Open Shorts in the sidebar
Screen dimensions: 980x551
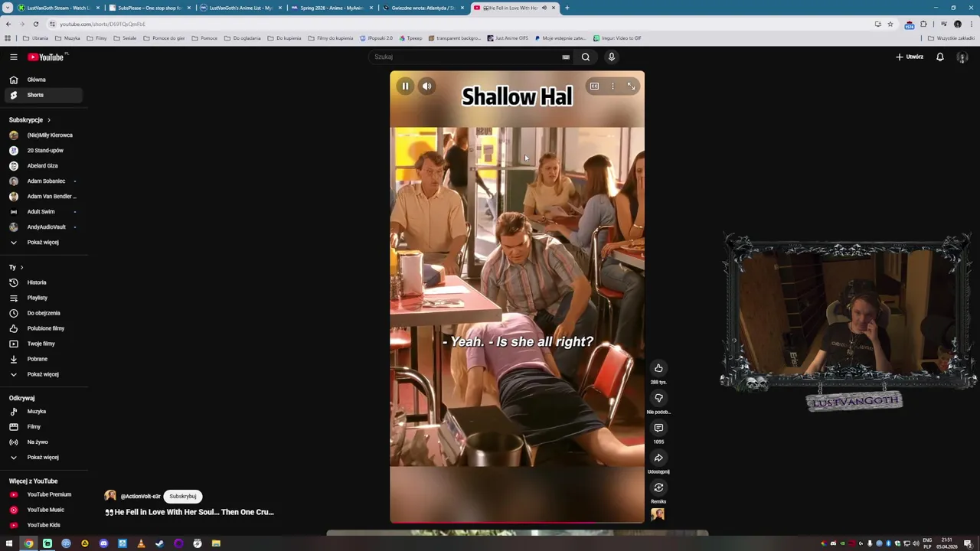pyautogui.click(x=44, y=95)
